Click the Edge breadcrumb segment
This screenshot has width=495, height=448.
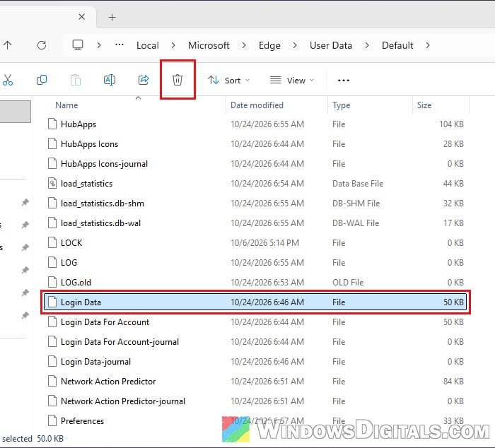(269, 45)
